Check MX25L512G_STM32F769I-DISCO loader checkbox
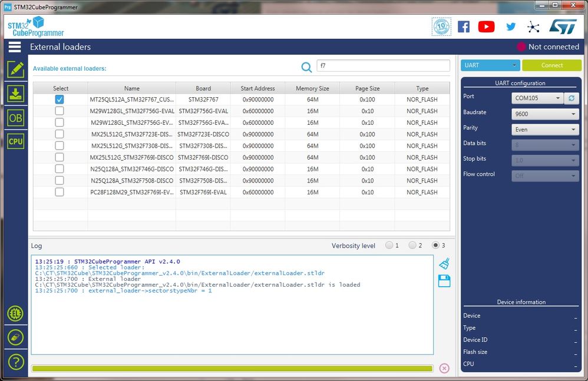Viewport: 588px width, 381px height. coord(60,157)
